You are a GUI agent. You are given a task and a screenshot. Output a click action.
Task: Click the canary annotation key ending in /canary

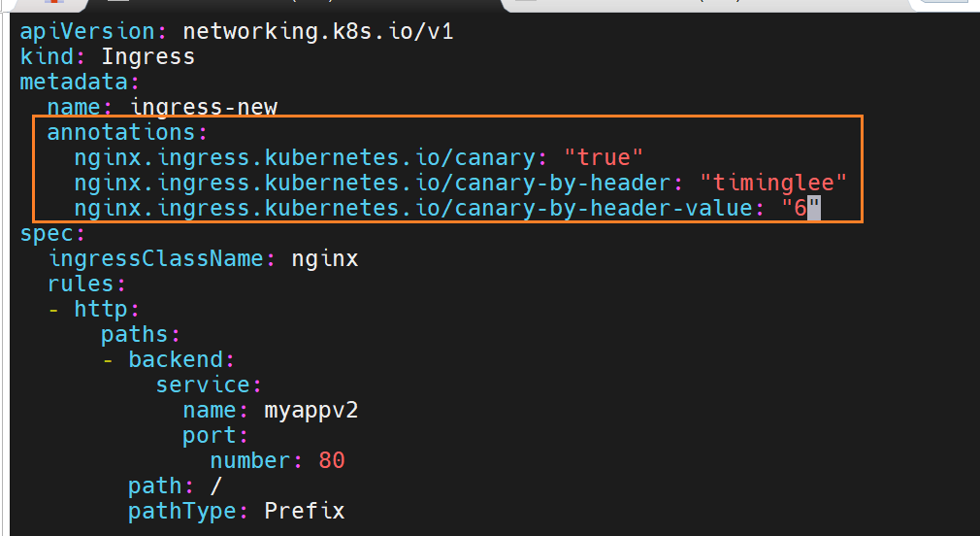pos(305,157)
